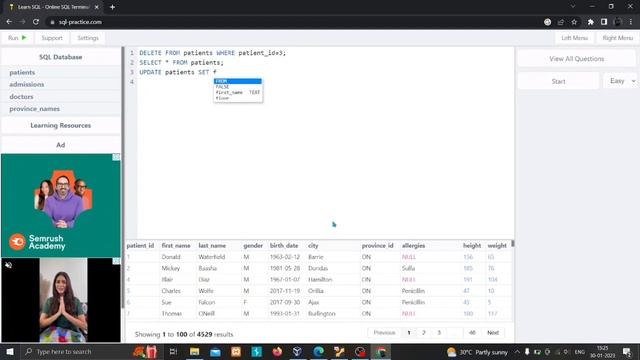The image size is (640, 360).
Task: Click the Start button
Action: [x=558, y=81]
